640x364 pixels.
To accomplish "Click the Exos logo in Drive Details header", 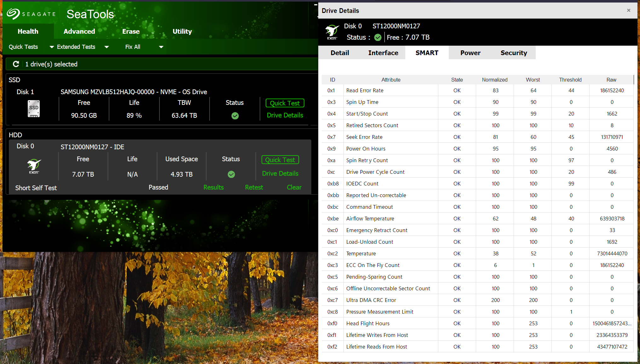I will point(332,32).
